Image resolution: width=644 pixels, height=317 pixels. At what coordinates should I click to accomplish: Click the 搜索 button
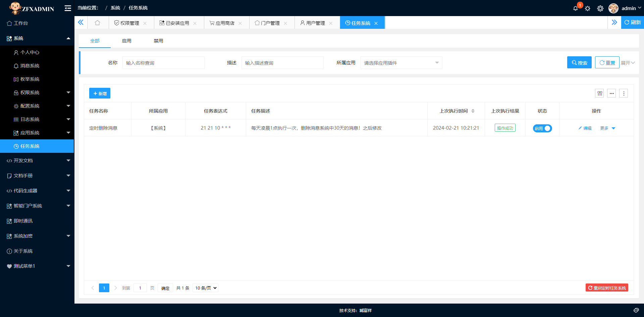[x=579, y=62]
